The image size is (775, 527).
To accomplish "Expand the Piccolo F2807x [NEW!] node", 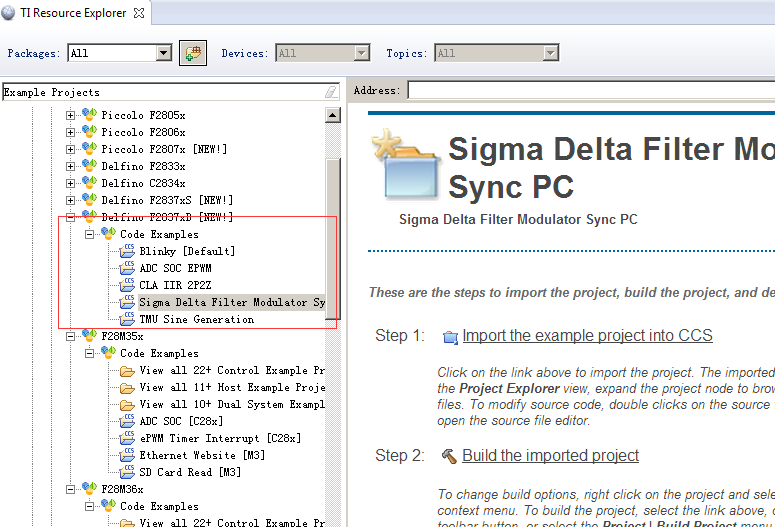I will pyautogui.click(x=71, y=149).
